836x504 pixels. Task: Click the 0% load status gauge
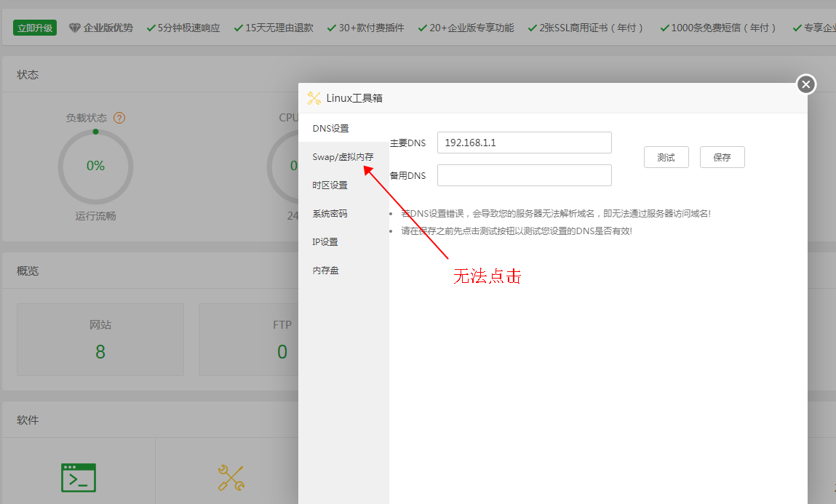(95, 166)
